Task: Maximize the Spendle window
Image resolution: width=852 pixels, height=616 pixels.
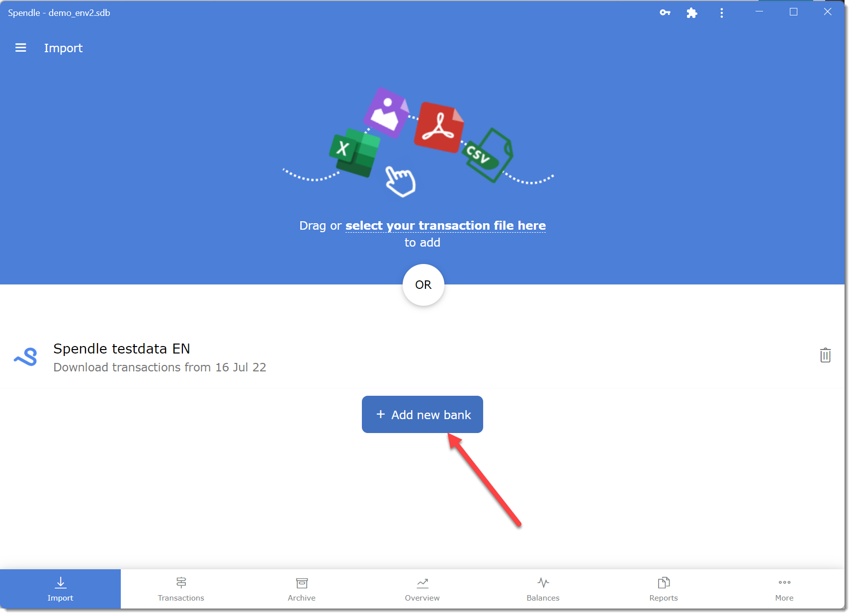Action: [793, 12]
